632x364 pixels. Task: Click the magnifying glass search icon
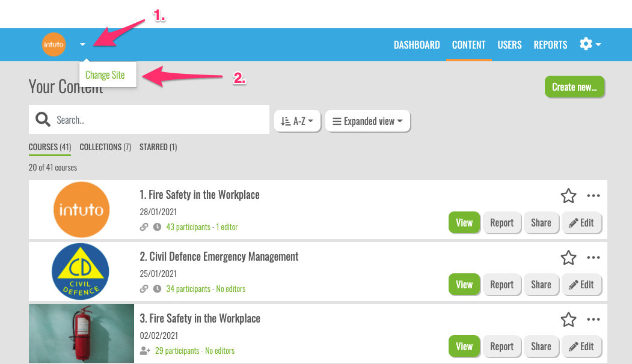coord(43,120)
